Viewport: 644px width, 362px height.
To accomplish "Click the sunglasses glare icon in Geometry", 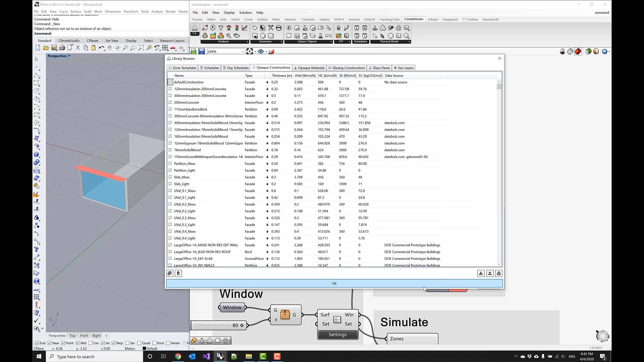I will [279, 28].
